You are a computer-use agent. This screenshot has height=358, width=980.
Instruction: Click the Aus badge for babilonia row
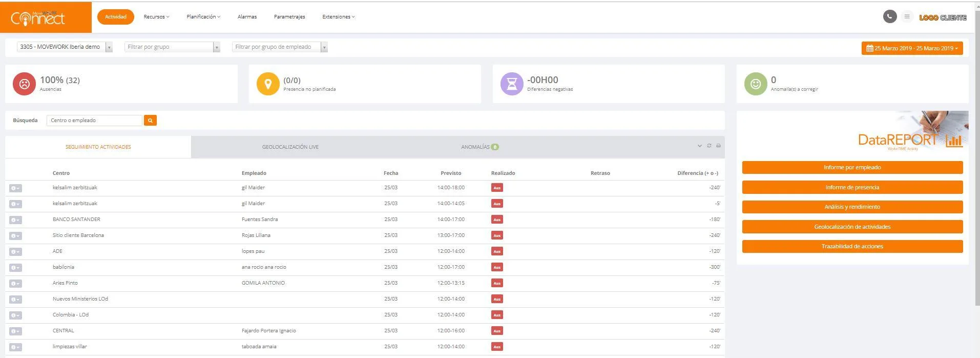497,267
